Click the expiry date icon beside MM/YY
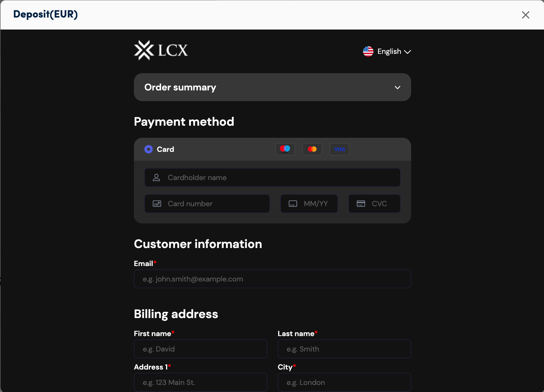The image size is (544, 392). coord(293,204)
